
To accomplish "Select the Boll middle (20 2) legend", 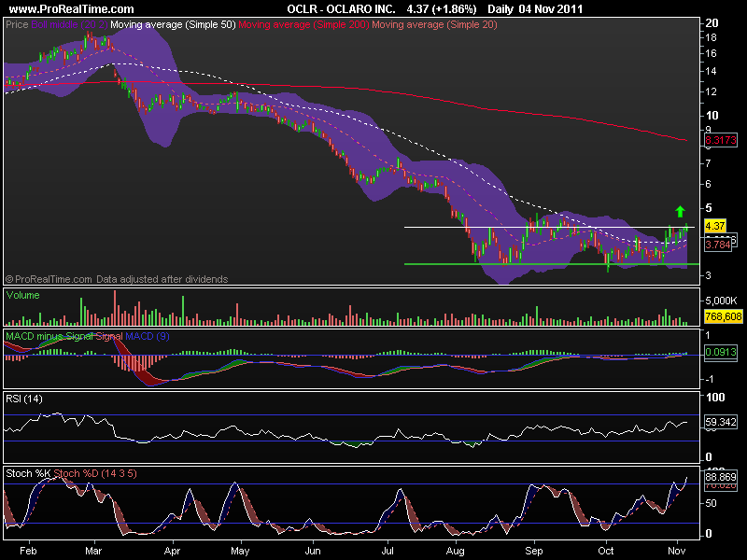I will pos(69,24).
